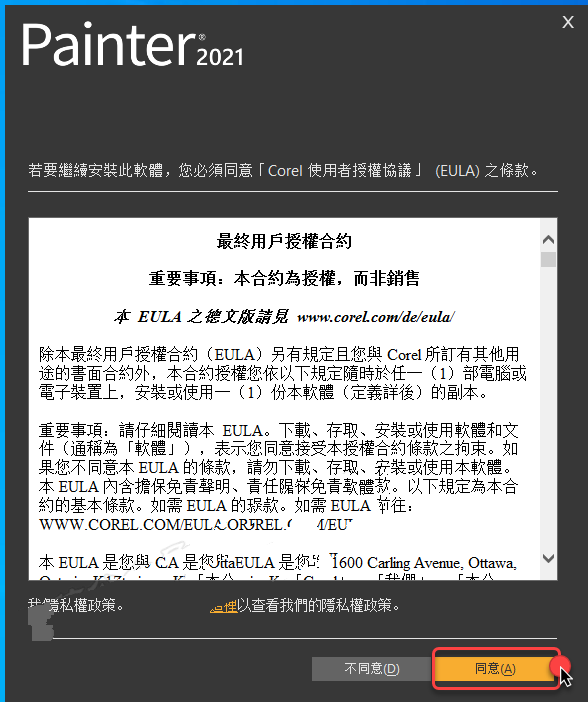Click the 不同意(D) disagree button
Image resolution: width=588 pixels, height=702 pixels.
point(372,668)
